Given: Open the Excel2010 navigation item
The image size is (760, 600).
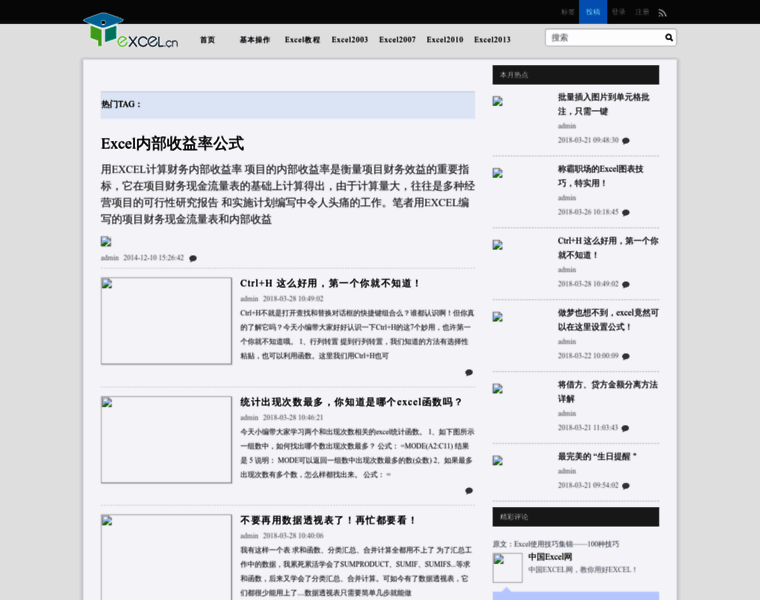Looking at the screenshot, I should (x=445, y=40).
